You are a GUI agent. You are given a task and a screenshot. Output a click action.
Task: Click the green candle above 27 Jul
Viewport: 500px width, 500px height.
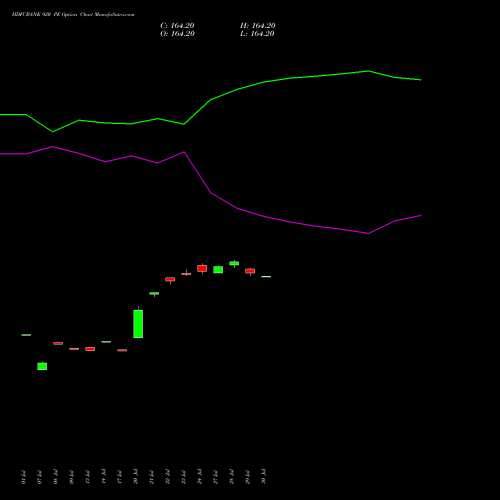[x=218, y=270]
